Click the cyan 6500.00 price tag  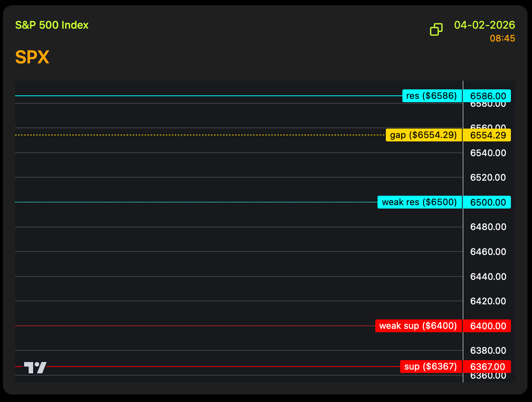(x=488, y=202)
